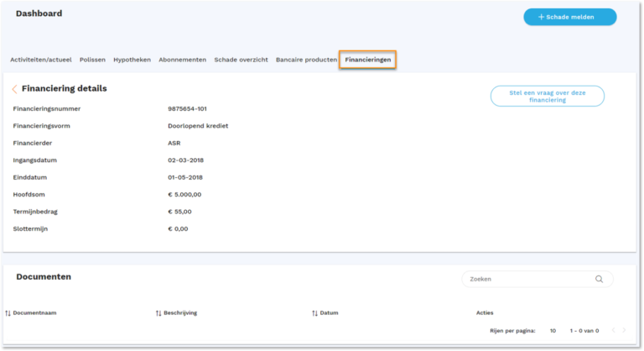644x351 pixels.
Task: Click the Financieringsvorm label
Action: pyautogui.click(x=41, y=126)
